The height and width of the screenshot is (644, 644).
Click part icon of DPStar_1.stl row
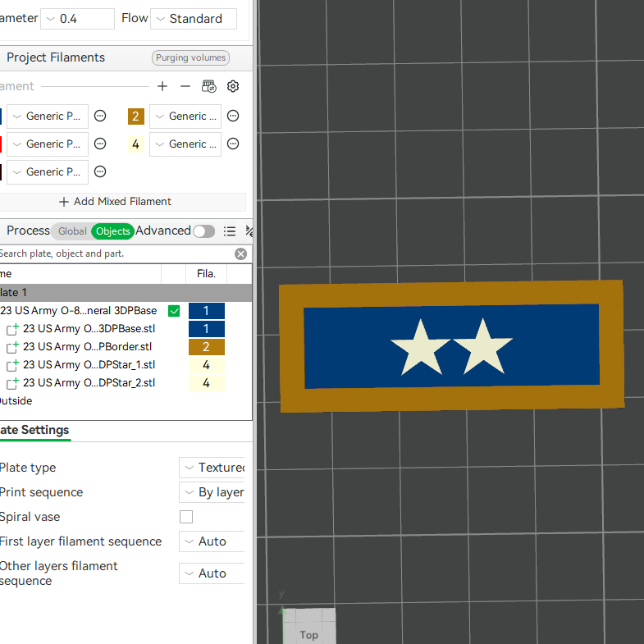[x=13, y=365]
